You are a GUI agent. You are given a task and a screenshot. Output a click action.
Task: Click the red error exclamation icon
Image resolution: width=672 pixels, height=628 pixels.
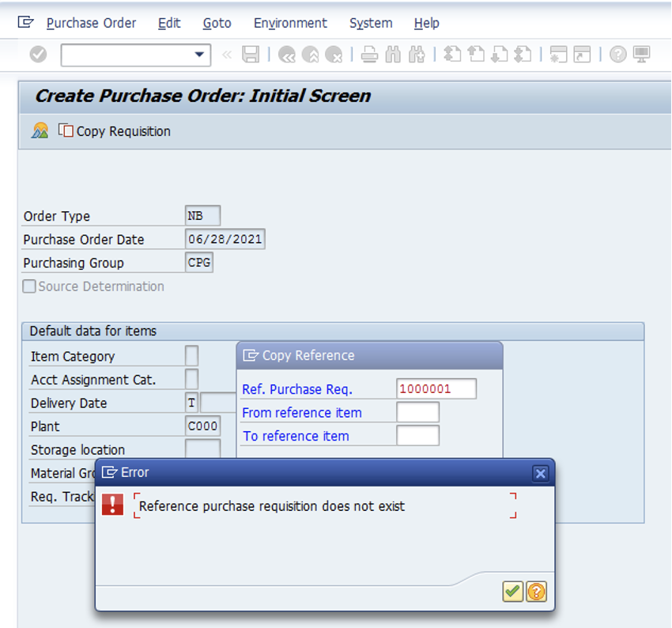113,504
